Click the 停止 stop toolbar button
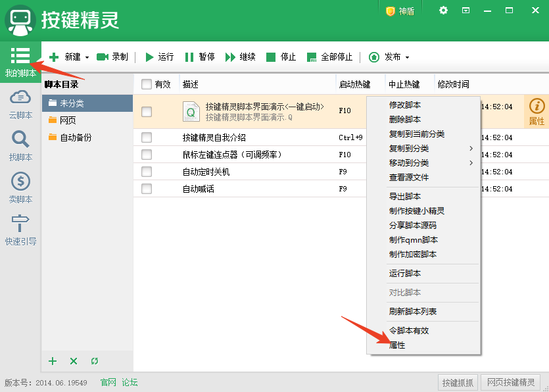The height and width of the screenshot is (392, 549). (281, 57)
